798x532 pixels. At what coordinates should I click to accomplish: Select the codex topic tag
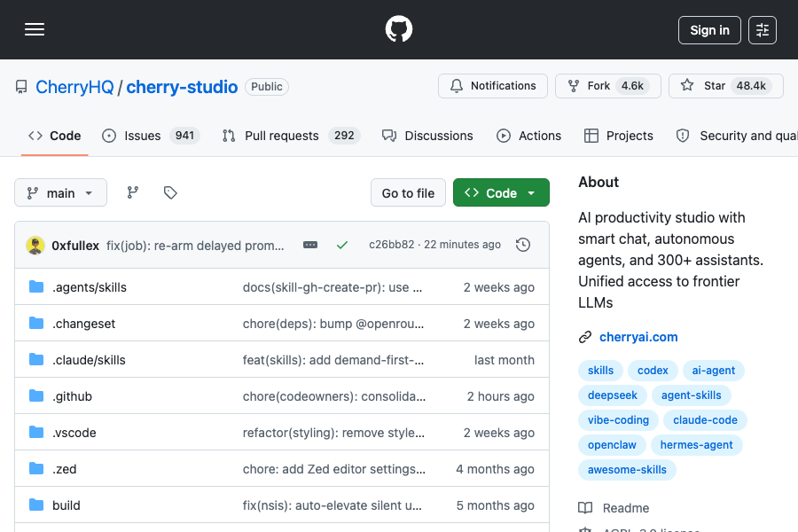point(653,371)
